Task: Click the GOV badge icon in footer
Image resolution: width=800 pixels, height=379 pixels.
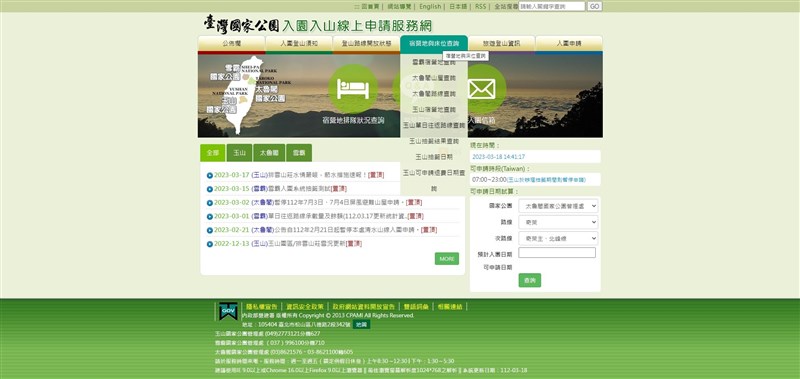Action: [x=228, y=311]
